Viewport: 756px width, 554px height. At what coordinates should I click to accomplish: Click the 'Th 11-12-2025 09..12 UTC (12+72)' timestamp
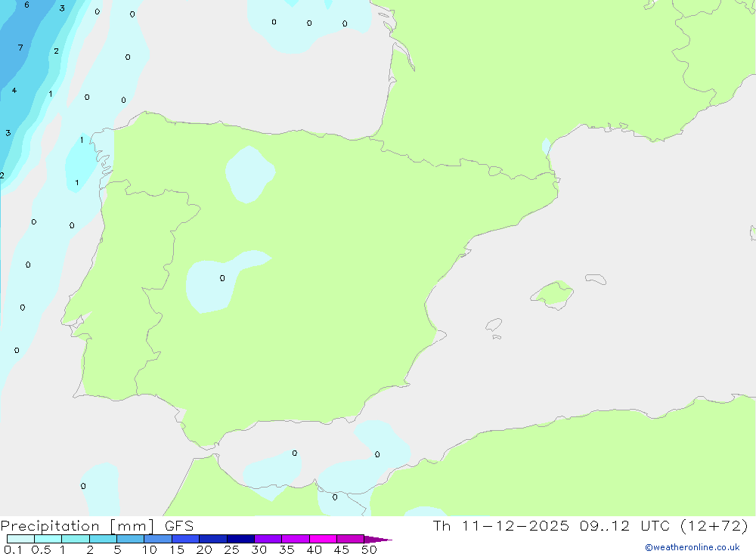590,525
